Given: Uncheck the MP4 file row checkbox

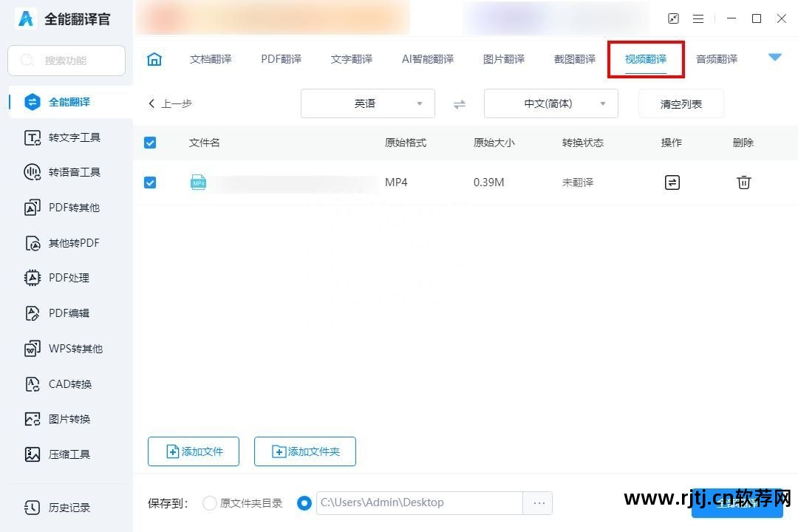Looking at the screenshot, I should click(x=150, y=182).
